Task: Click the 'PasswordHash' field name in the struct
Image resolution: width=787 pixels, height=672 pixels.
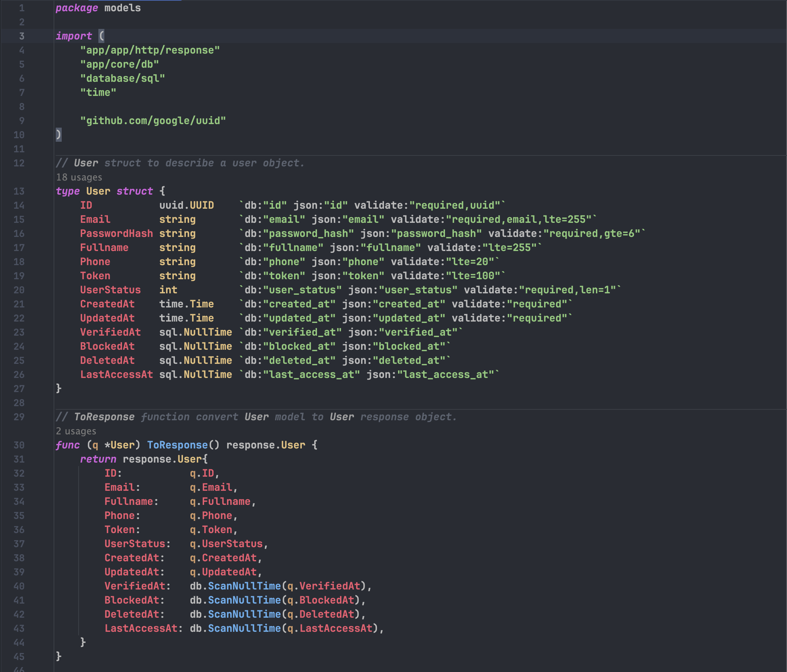Action: [x=117, y=234]
